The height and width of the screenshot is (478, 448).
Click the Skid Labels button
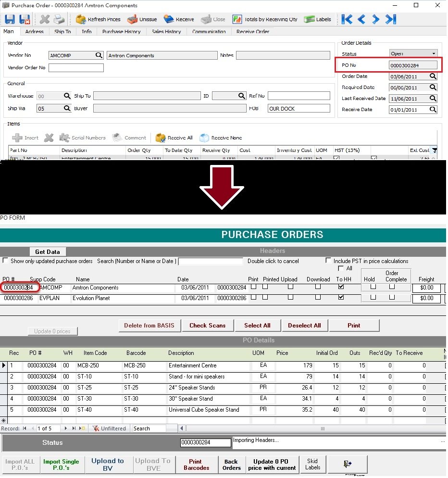(312, 465)
